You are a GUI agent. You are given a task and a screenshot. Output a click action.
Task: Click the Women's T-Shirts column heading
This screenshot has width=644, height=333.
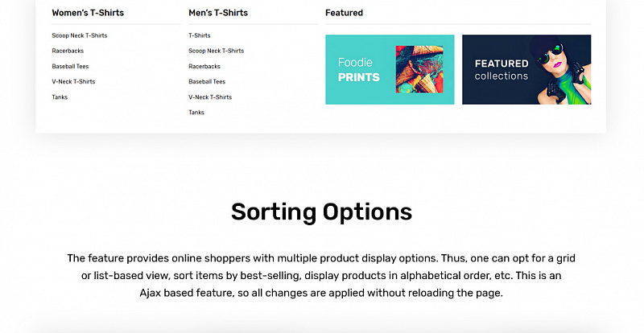click(88, 13)
